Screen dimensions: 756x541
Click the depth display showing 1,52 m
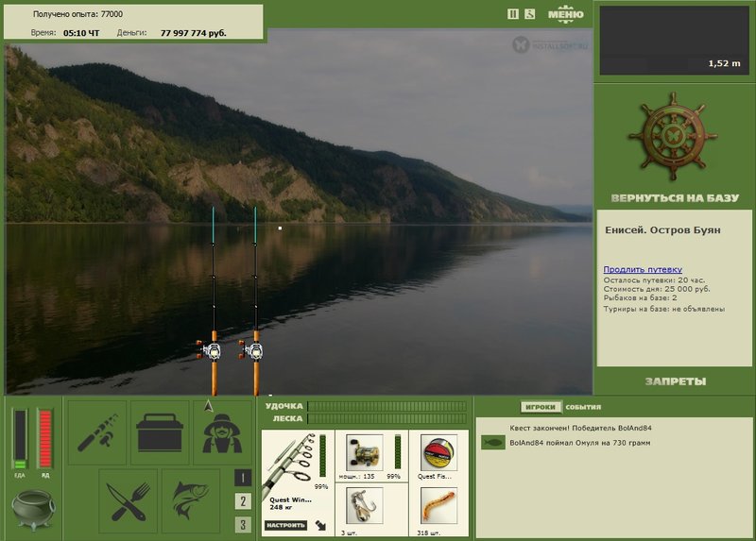click(x=675, y=41)
